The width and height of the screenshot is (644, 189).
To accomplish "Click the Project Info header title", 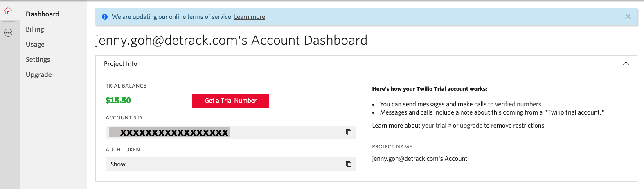I will click(121, 64).
